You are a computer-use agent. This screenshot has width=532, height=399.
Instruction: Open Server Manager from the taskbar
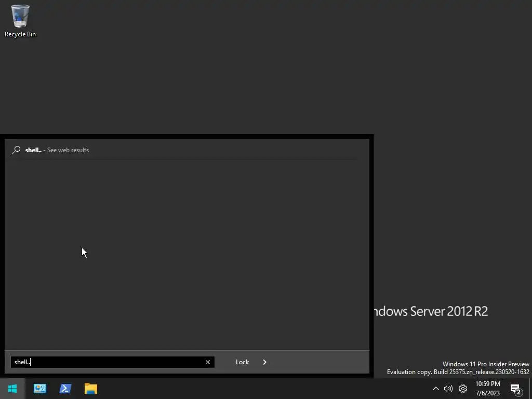pyautogui.click(x=40, y=389)
